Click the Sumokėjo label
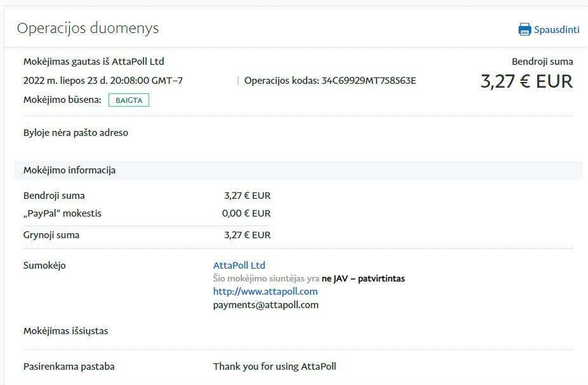Image resolution: width=588 pixels, height=385 pixels. (44, 266)
